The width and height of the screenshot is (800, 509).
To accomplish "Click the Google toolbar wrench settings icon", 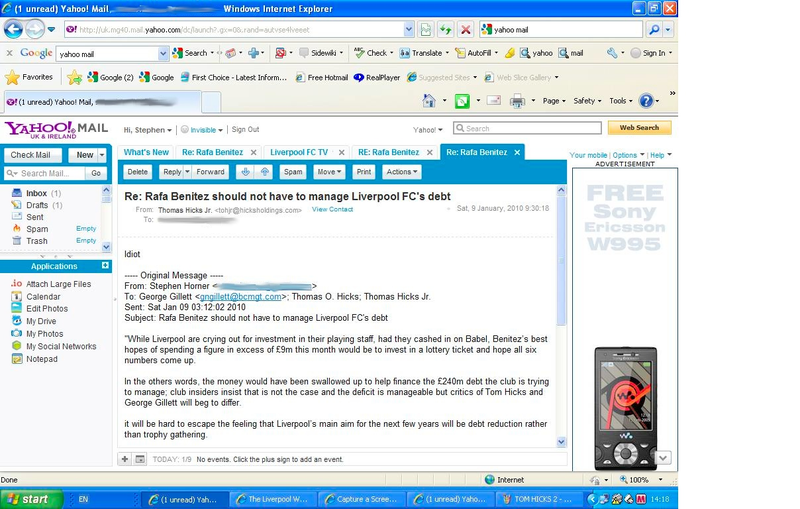I will click(612, 53).
